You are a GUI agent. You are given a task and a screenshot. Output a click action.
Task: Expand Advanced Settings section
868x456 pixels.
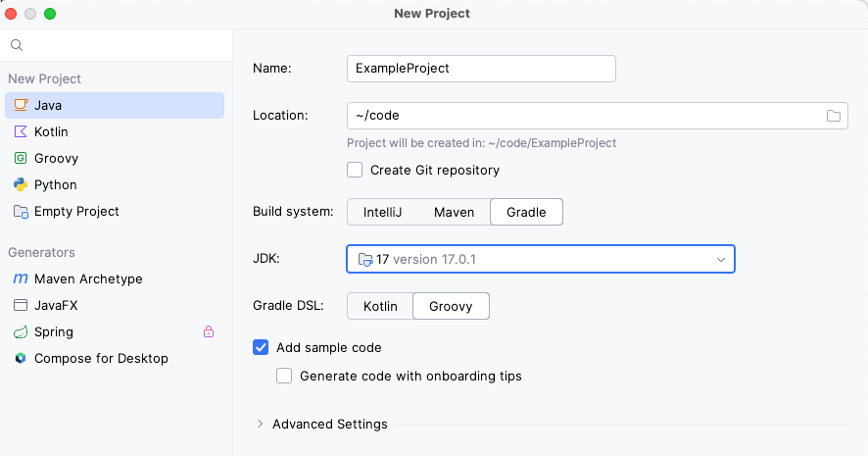pyautogui.click(x=261, y=424)
